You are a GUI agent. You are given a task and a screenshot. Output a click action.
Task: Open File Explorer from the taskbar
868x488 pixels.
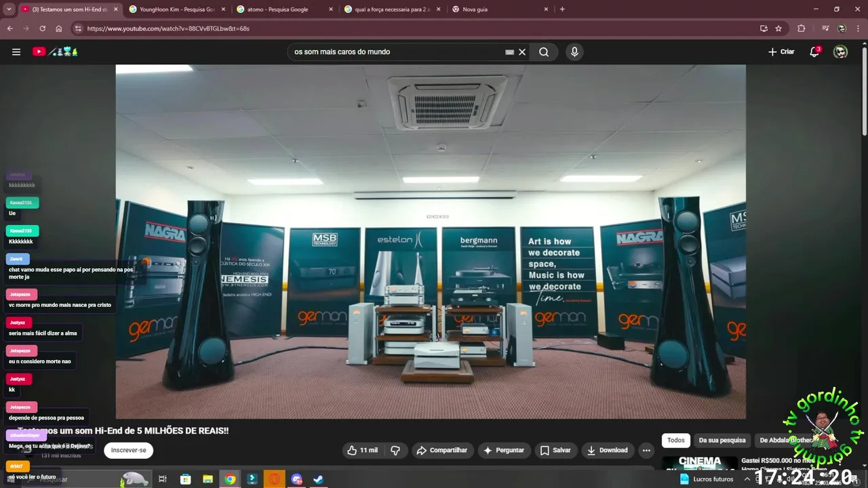[208, 479]
